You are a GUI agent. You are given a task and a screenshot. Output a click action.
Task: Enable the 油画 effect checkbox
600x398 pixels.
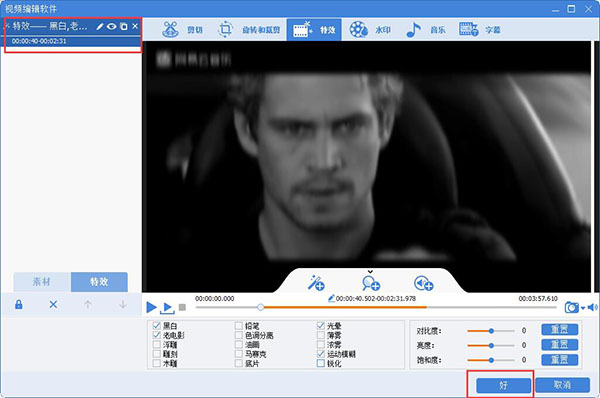[x=239, y=345]
